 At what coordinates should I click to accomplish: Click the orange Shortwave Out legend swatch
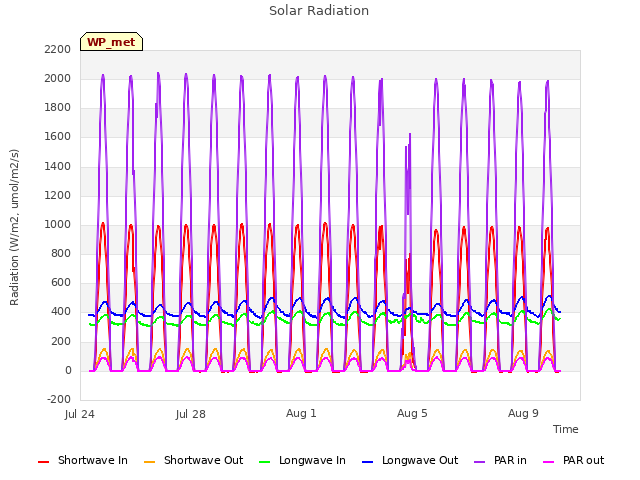coord(149,462)
